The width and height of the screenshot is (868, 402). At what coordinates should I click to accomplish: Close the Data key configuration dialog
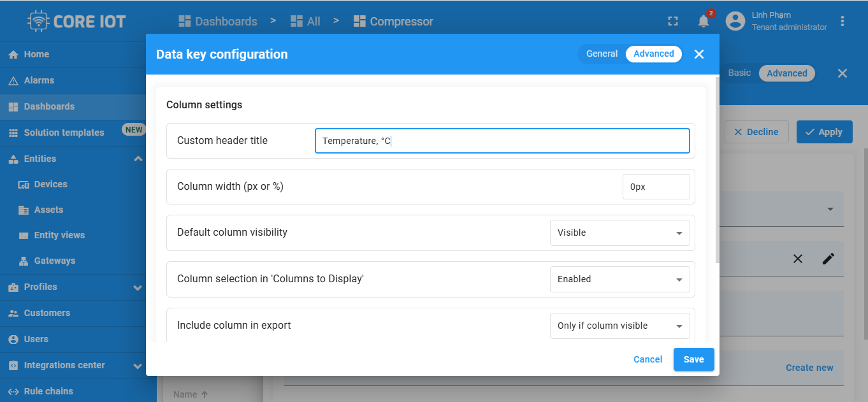[x=699, y=54]
